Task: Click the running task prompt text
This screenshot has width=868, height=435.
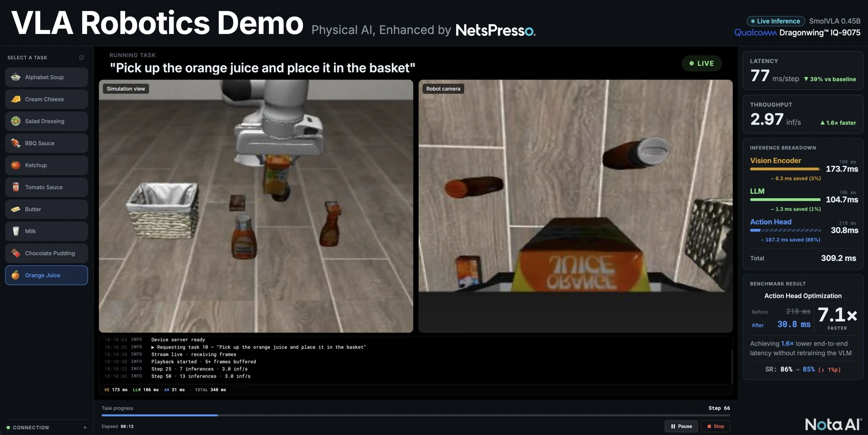Action: pyautogui.click(x=263, y=68)
